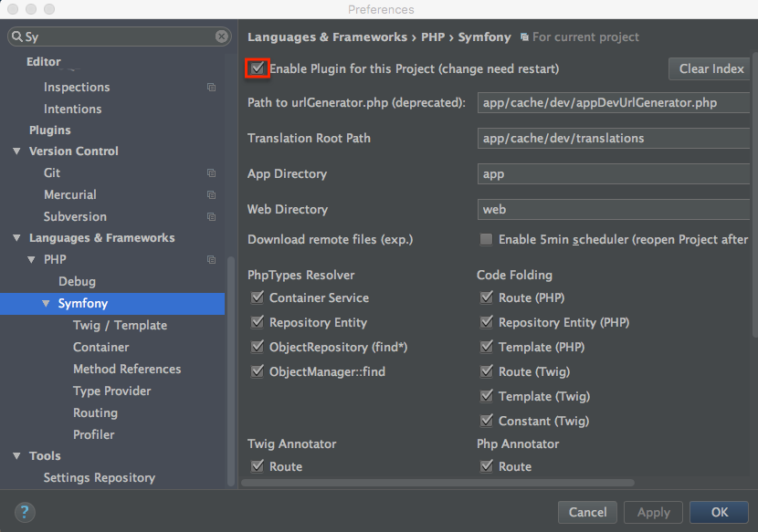Select Mercurial settings
Viewport: 758px width, 532px height.
click(x=70, y=194)
